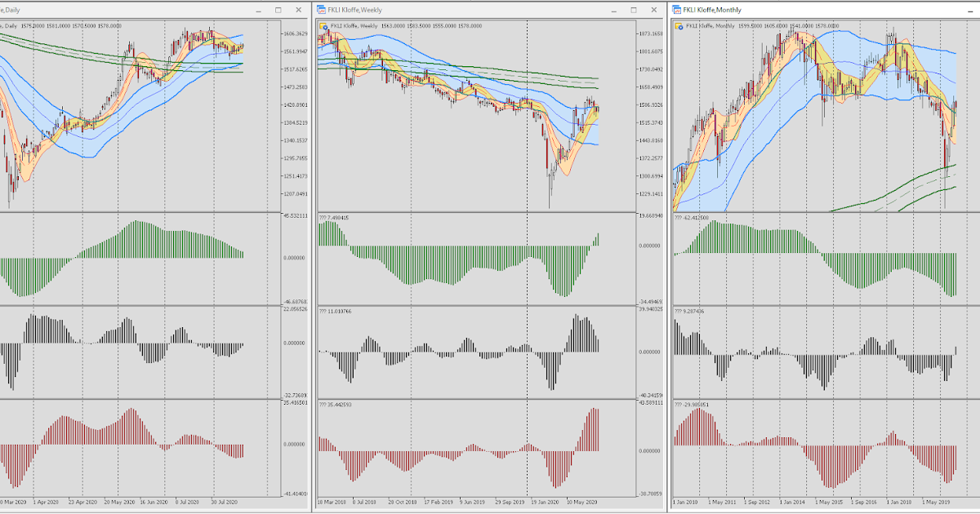Viewport: 980px width, 514px height.
Task: Click the '19 Jan 2020' date on Weekly chart
Action: point(545,504)
